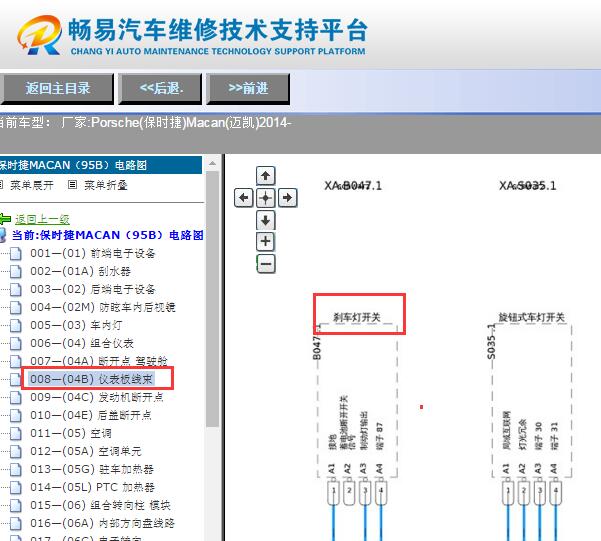Click the XA.B047.1 connector label
601x541 pixels.
353,186
